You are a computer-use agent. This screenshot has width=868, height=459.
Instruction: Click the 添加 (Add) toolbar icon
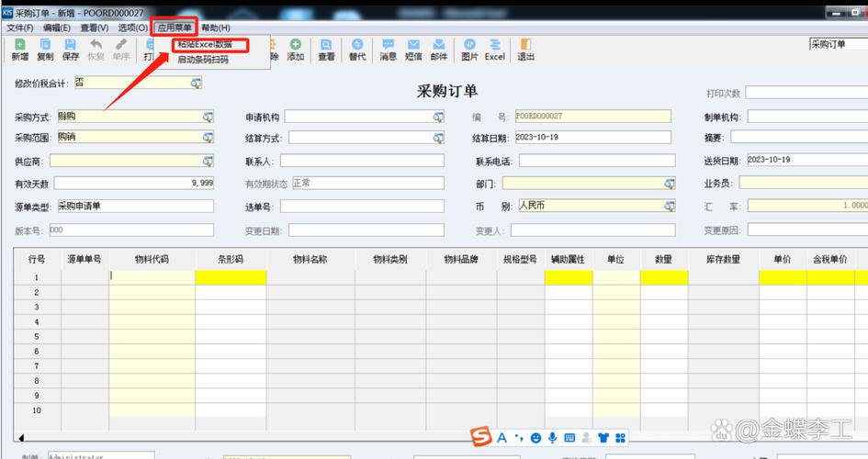click(x=295, y=50)
